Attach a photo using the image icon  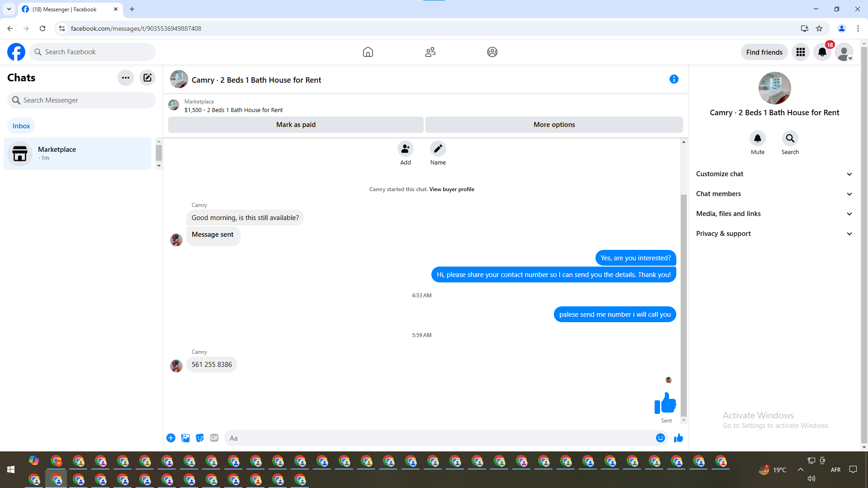click(185, 438)
